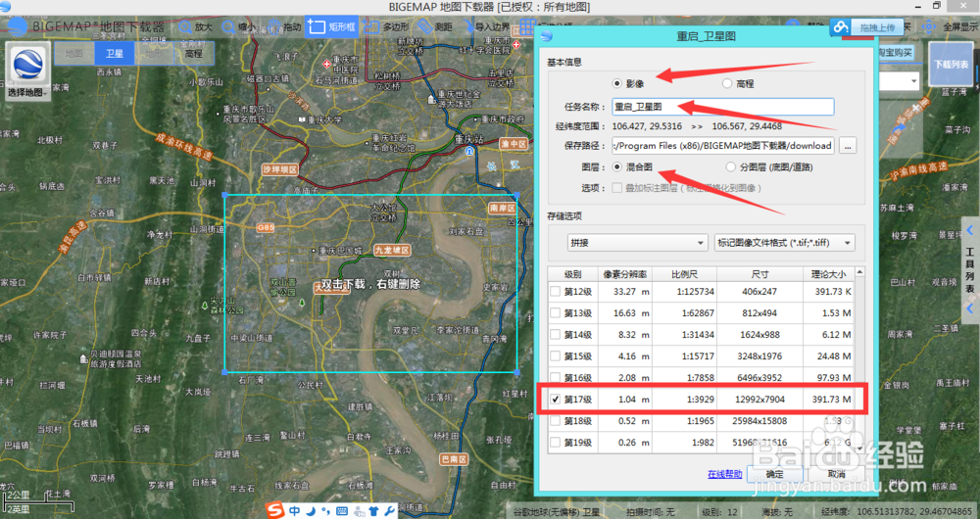The width and height of the screenshot is (980, 519).
Task: Click the 淘宝购买 button
Action: 895,53
